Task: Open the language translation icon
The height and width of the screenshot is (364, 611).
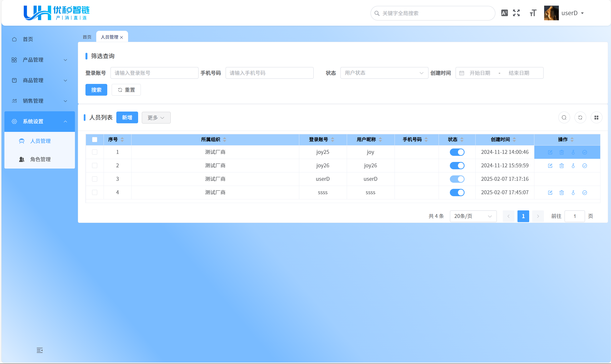Action: pos(504,13)
